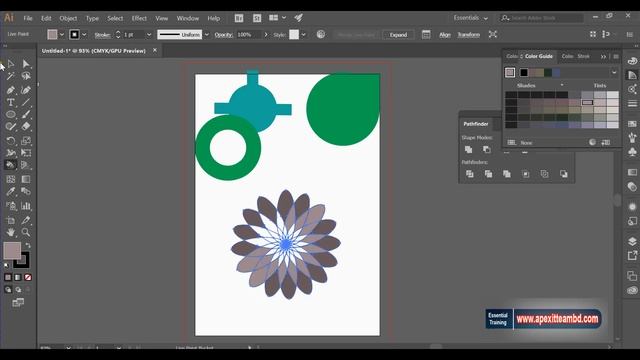Click the Expand button
640x360 pixels.
[x=398, y=35]
